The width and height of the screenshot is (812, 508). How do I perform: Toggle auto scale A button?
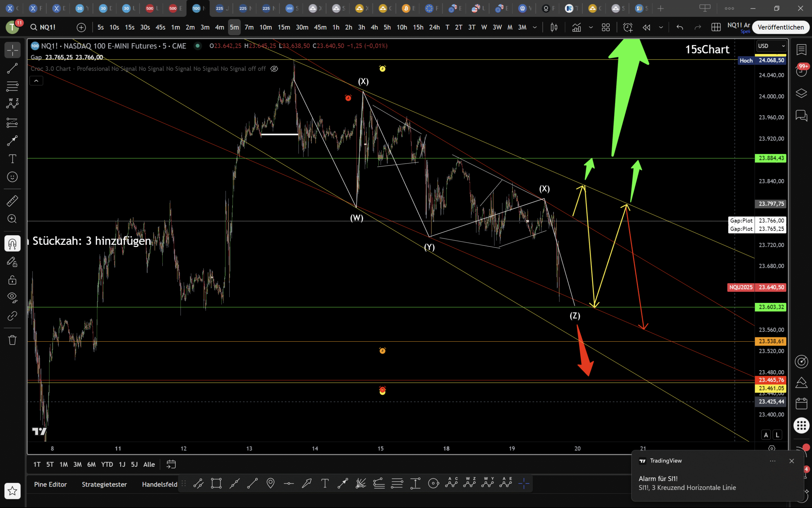coord(766,435)
